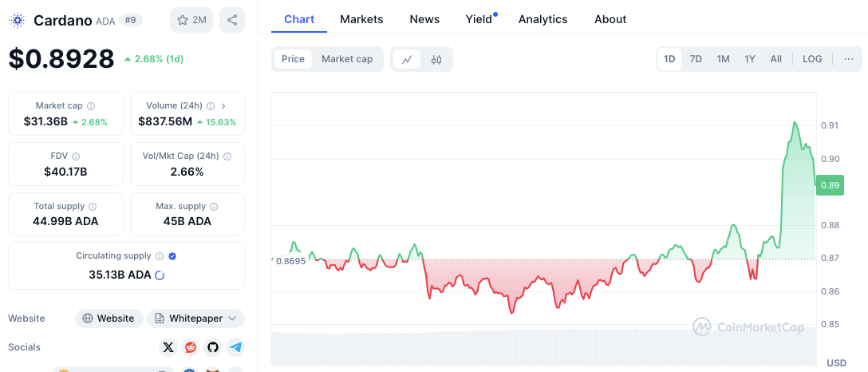
Task: Open Cardano's GitHub repository link
Action: pyautogui.click(x=212, y=347)
